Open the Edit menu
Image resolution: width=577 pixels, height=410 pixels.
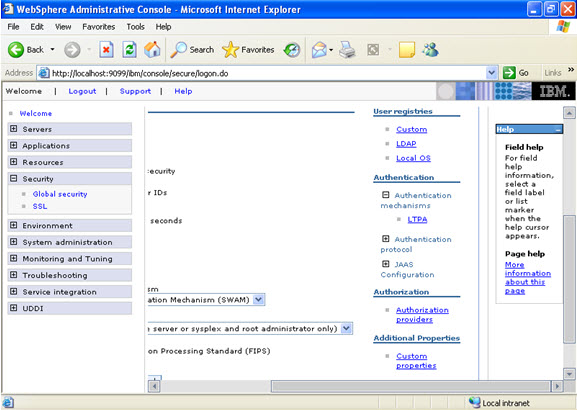(37, 27)
